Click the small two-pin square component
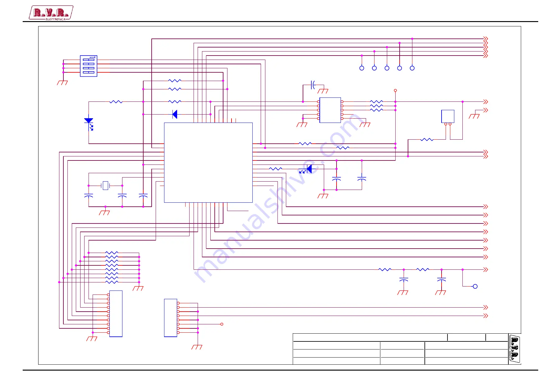 pos(448,116)
